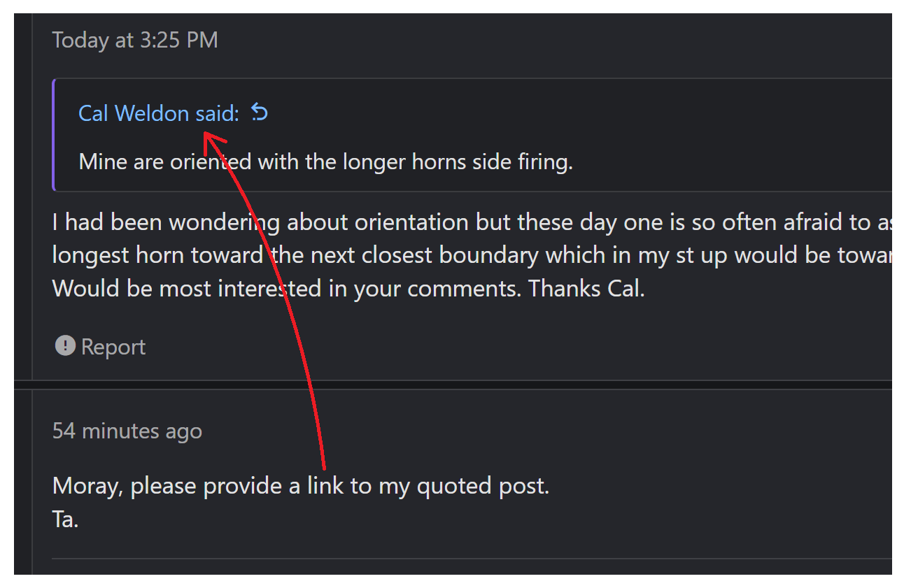Click the purple left border of the quote block
904x588 pixels.
(x=54, y=134)
